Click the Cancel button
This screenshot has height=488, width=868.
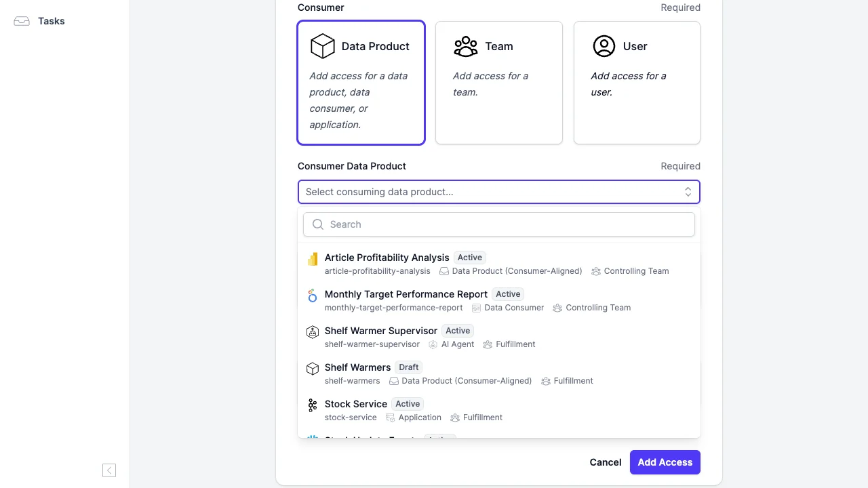[606, 462]
